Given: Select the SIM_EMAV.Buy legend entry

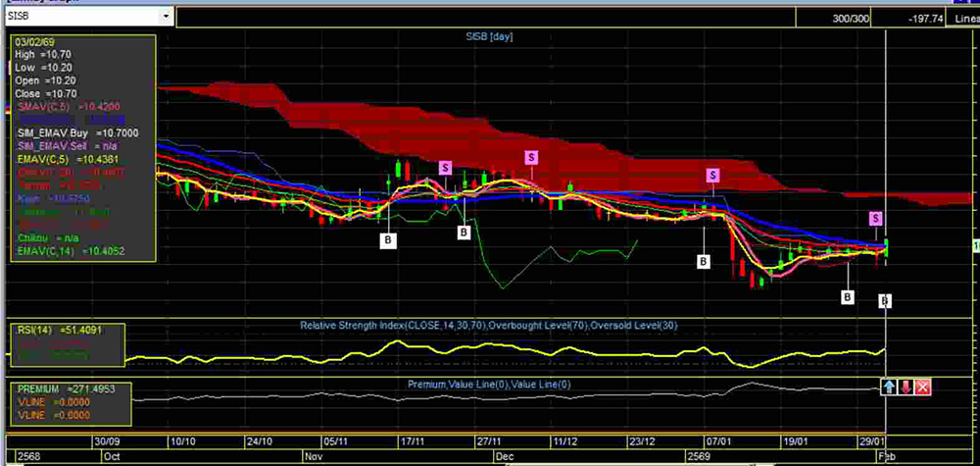Looking at the screenshot, I should click(x=65, y=132).
